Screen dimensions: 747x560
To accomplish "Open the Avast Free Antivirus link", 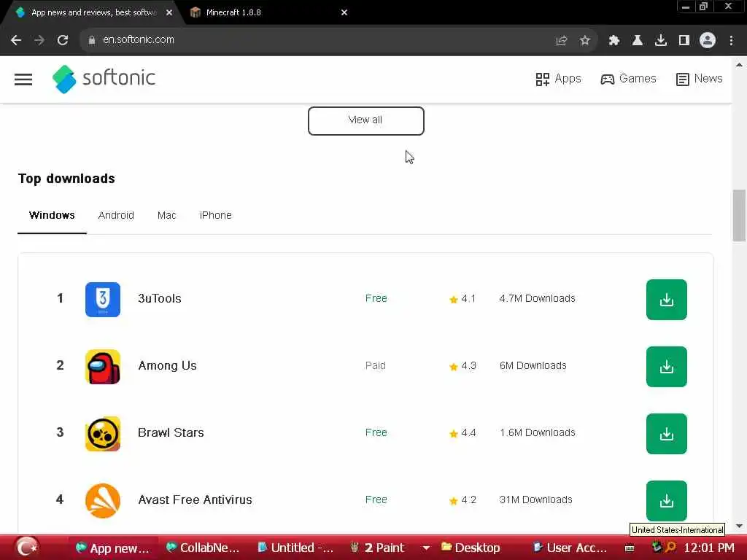I will (195, 499).
